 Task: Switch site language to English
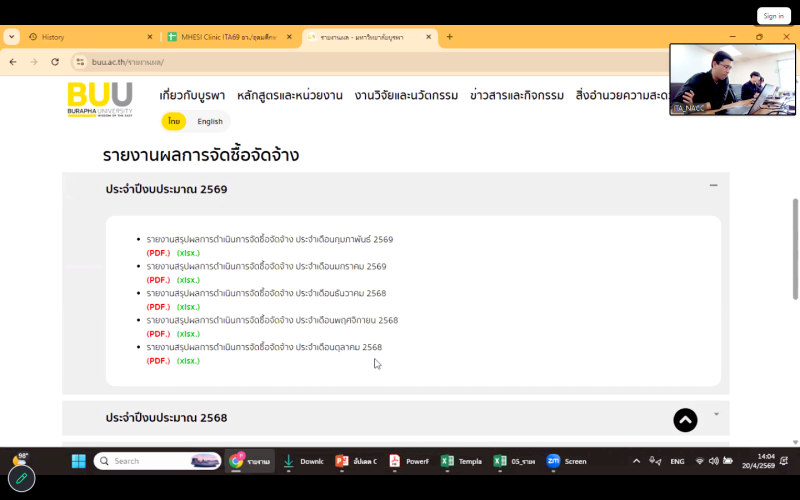coord(210,121)
